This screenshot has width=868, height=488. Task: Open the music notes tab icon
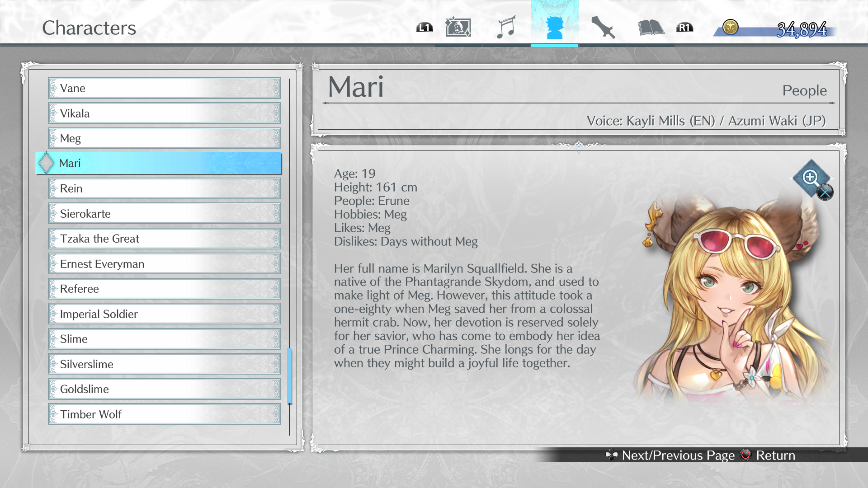click(506, 28)
